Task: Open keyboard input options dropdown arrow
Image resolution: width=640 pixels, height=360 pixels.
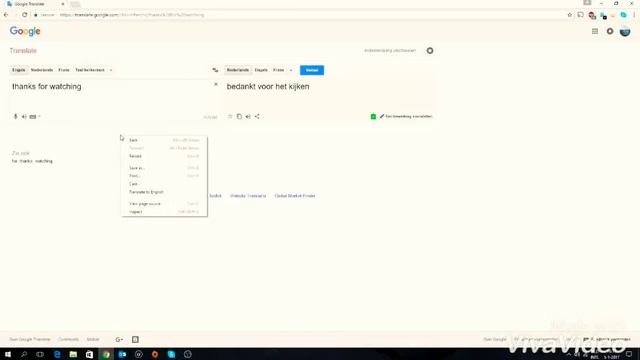Action: pyautogui.click(x=39, y=117)
